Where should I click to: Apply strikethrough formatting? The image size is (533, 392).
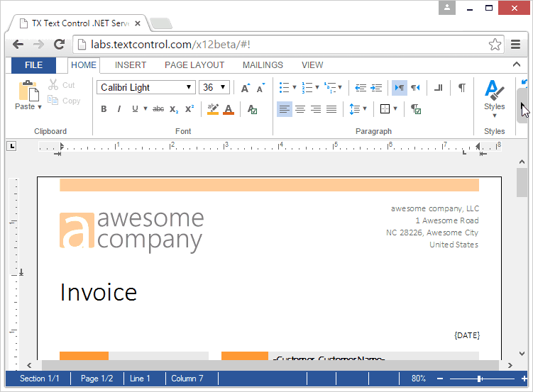[158, 109]
